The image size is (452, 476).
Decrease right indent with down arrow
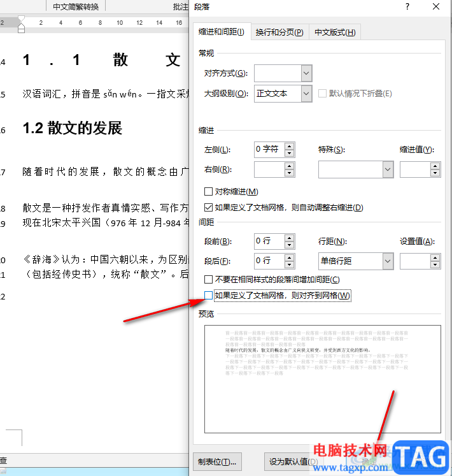[290, 173]
